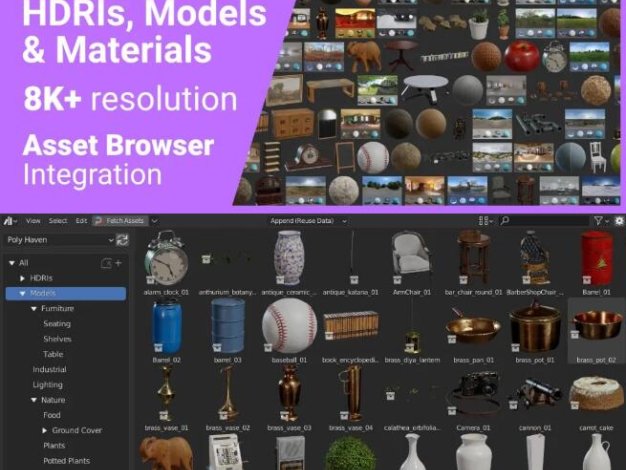Image resolution: width=626 pixels, height=470 pixels.
Task: Select the blue Barrel_02 asset
Action: [166, 331]
